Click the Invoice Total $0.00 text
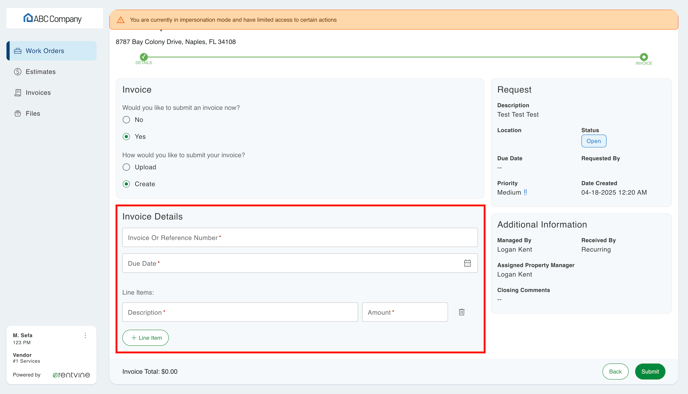The image size is (688, 394). pyautogui.click(x=150, y=371)
